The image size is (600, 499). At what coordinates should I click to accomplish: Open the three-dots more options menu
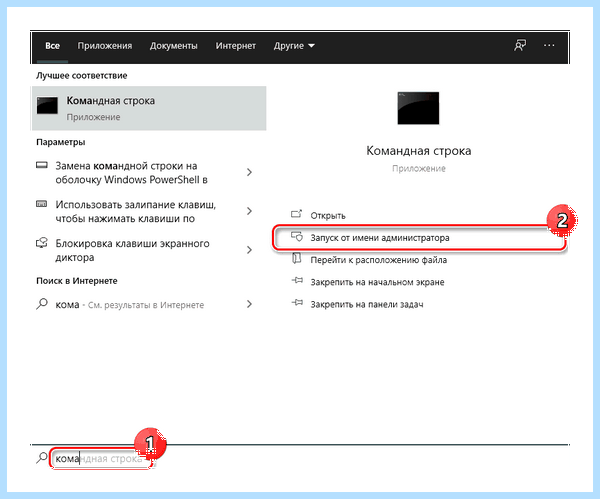point(549,46)
